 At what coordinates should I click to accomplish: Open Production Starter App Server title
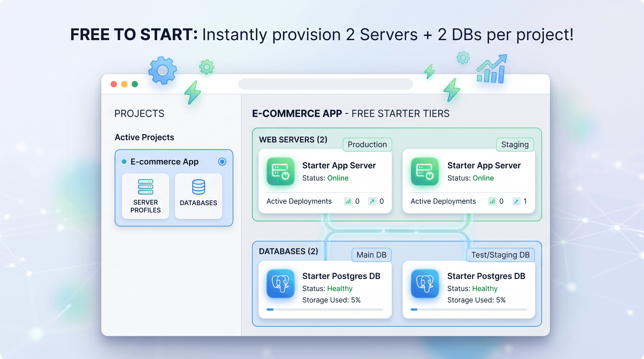tap(339, 165)
